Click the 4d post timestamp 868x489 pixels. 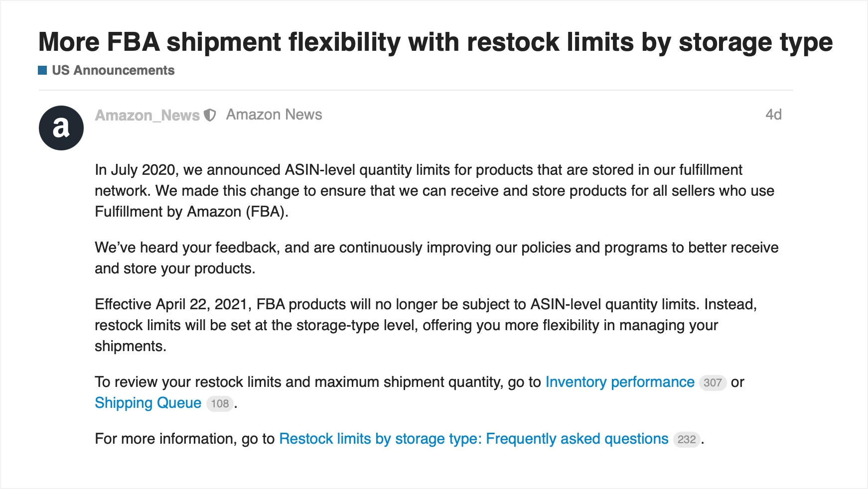(x=773, y=115)
